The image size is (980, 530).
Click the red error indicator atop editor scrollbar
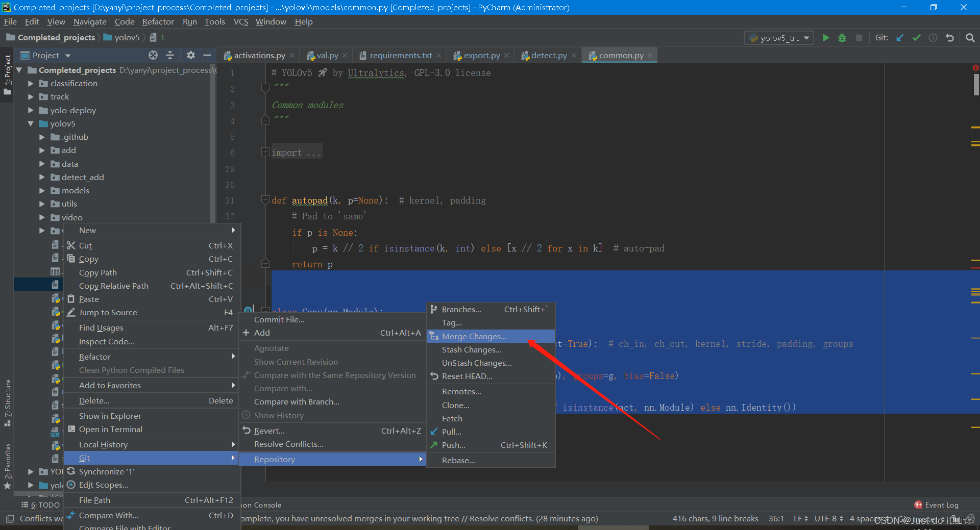(975, 68)
